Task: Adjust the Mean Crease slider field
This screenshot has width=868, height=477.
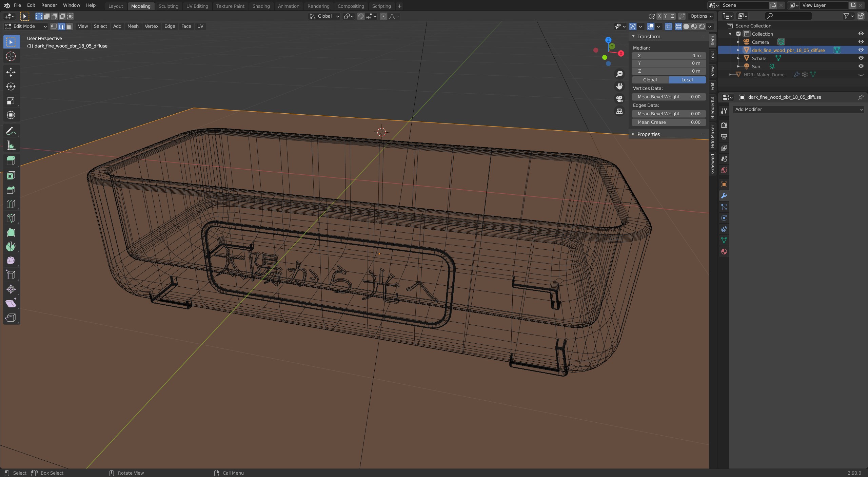Action: click(669, 122)
